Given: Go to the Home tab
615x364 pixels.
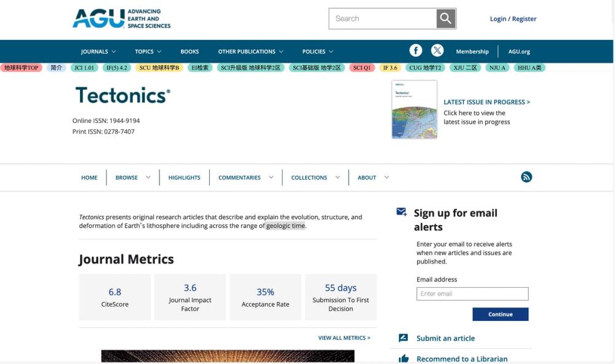Looking at the screenshot, I should tap(89, 177).
